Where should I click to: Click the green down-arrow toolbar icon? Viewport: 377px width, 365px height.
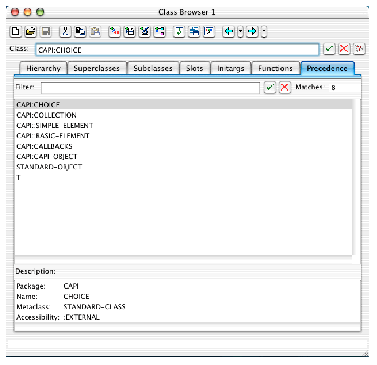tap(179, 32)
